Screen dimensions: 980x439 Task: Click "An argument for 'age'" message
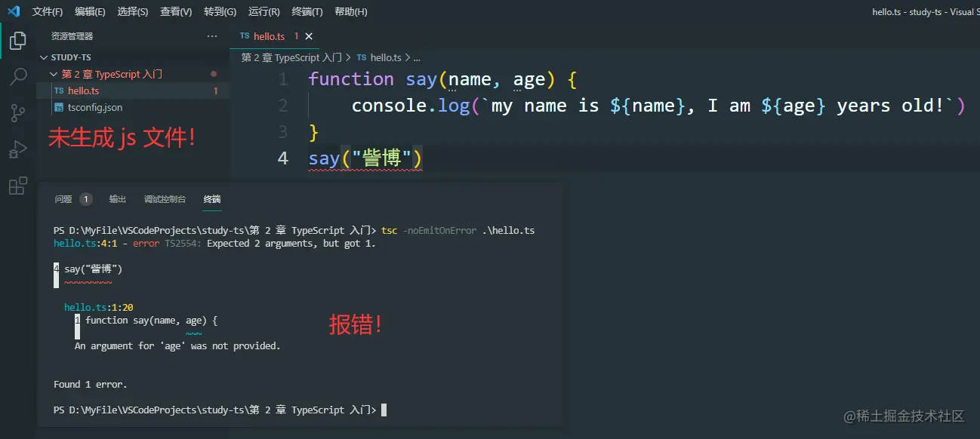click(177, 345)
